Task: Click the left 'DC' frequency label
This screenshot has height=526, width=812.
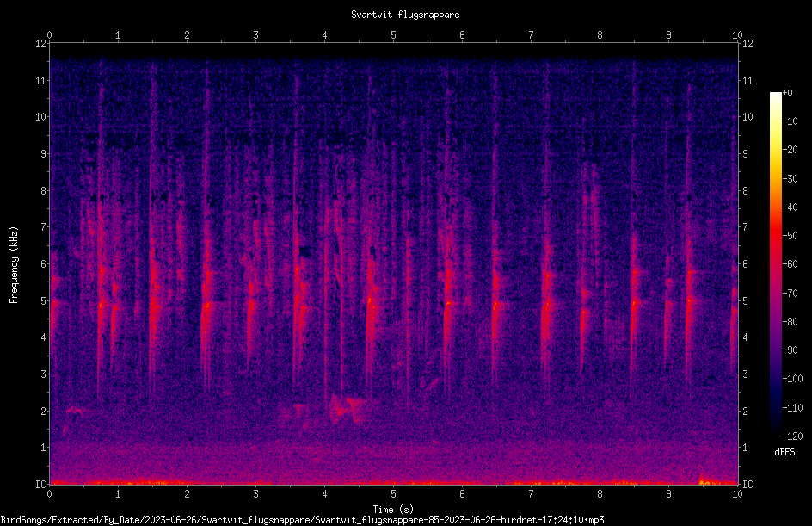Action: [40, 484]
